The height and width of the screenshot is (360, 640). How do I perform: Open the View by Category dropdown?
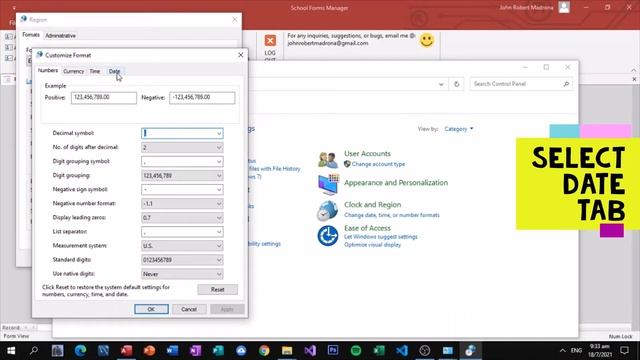pos(459,129)
